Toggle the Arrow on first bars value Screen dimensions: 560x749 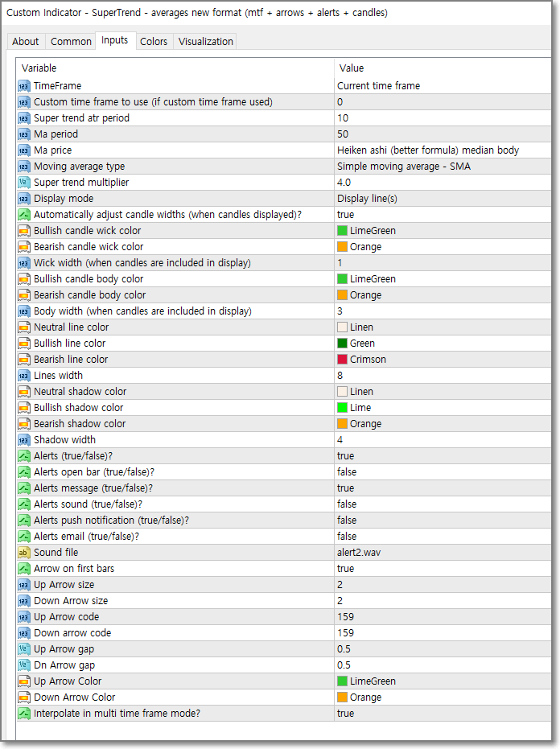click(346, 569)
